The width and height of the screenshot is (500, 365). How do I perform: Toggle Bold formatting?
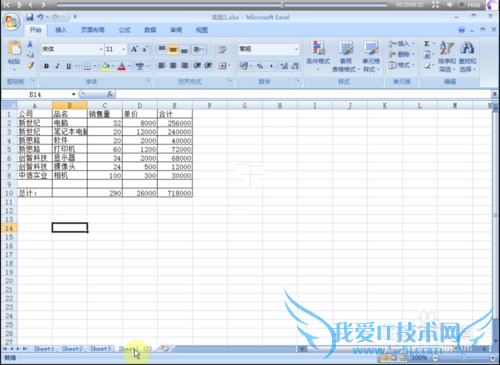coord(46,66)
